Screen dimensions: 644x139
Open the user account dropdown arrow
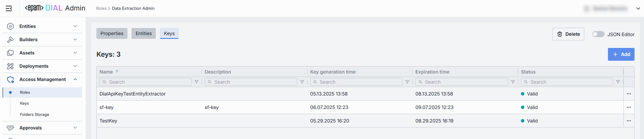click(638, 8)
